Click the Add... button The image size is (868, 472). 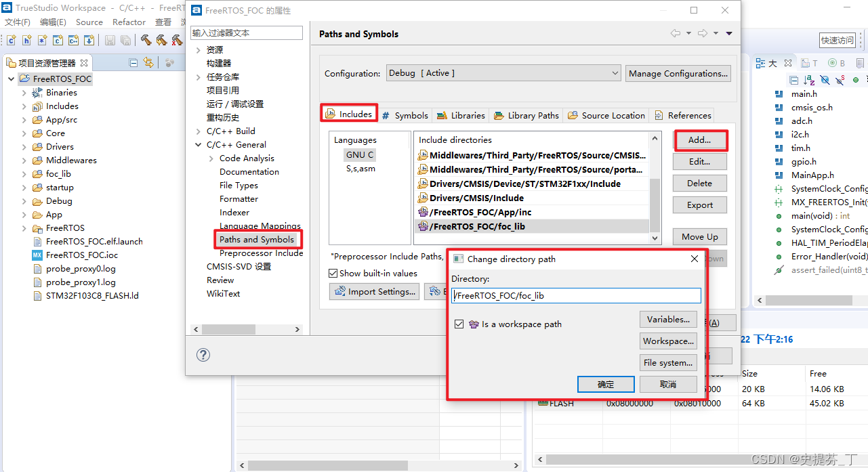click(x=699, y=140)
